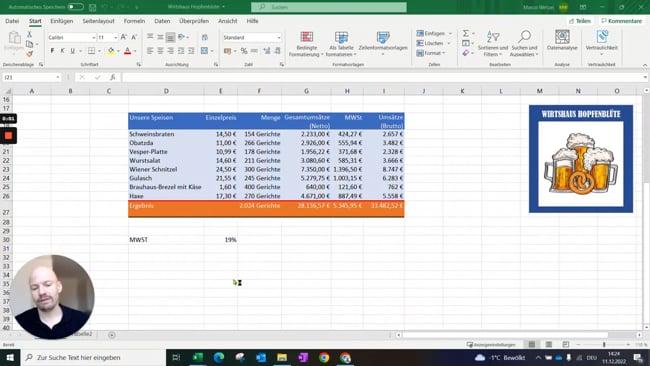Viewport: 650px width, 366px height.
Task: Open the Kommentare pane
Action: (x=621, y=21)
